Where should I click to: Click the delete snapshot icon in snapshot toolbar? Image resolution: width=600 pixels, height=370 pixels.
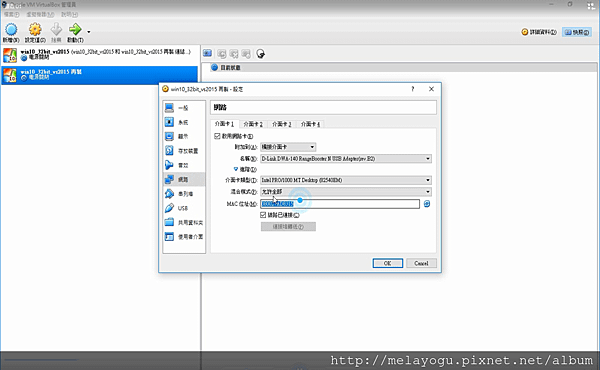pos(234,54)
